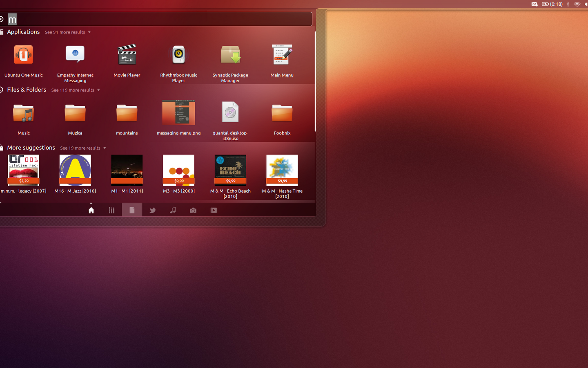Open Movie Player app
This screenshot has width=588, height=368.
(x=127, y=61)
